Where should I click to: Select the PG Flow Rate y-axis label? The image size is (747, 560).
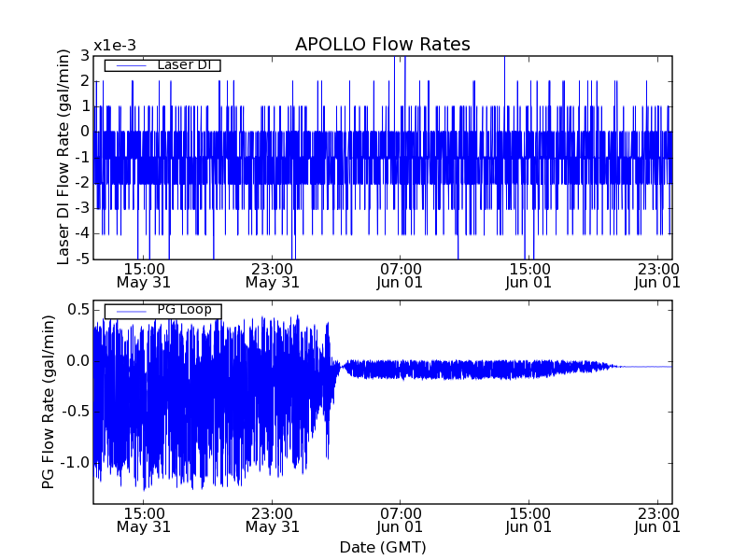(x=47, y=401)
